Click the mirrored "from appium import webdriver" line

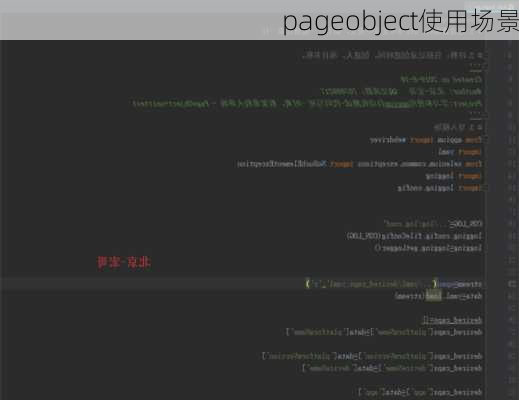[426, 140]
